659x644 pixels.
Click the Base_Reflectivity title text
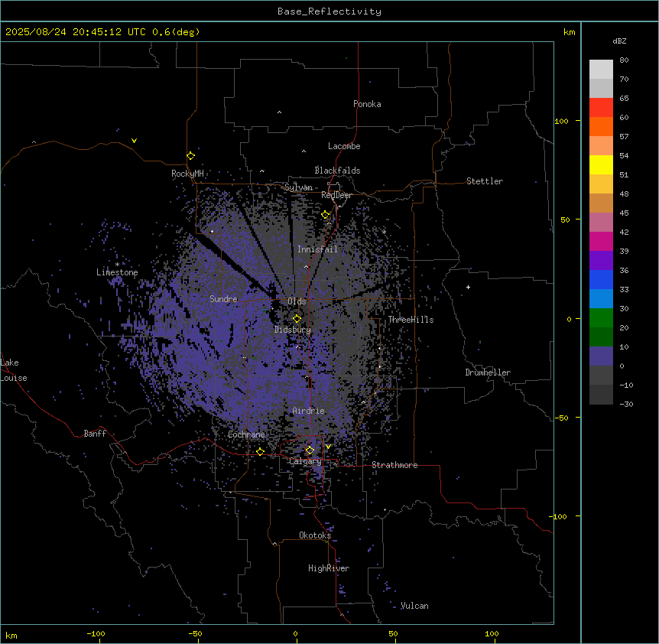click(x=329, y=11)
